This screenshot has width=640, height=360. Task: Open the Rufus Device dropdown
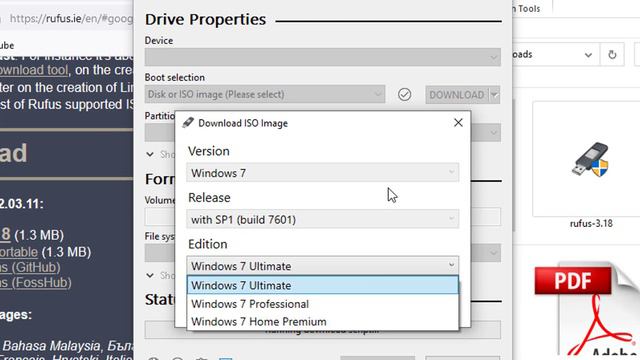[x=322, y=57]
